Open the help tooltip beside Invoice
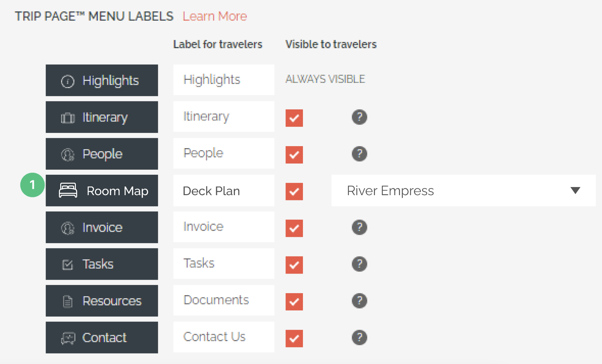The height and width of the screenshot is (364, 602). point(360,227)
